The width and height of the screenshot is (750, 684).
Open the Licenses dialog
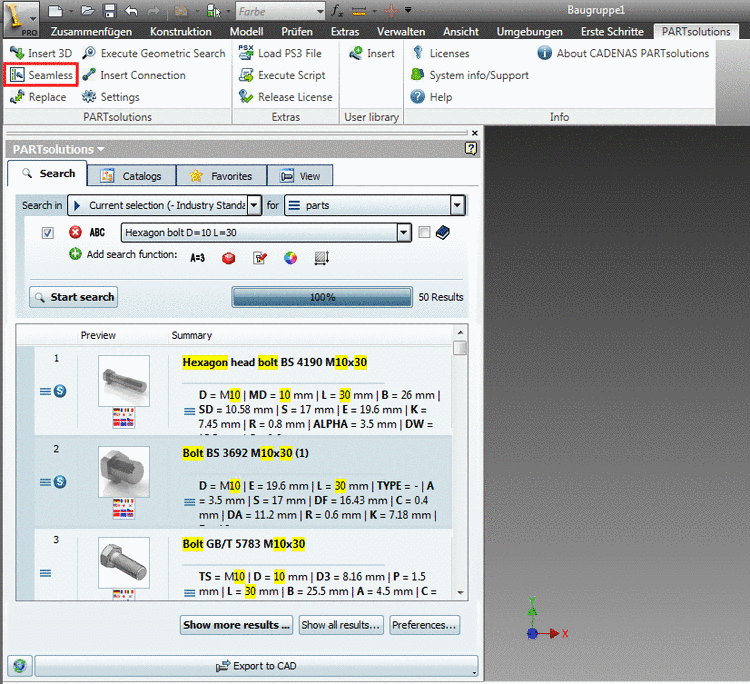[x=441, y=53]
